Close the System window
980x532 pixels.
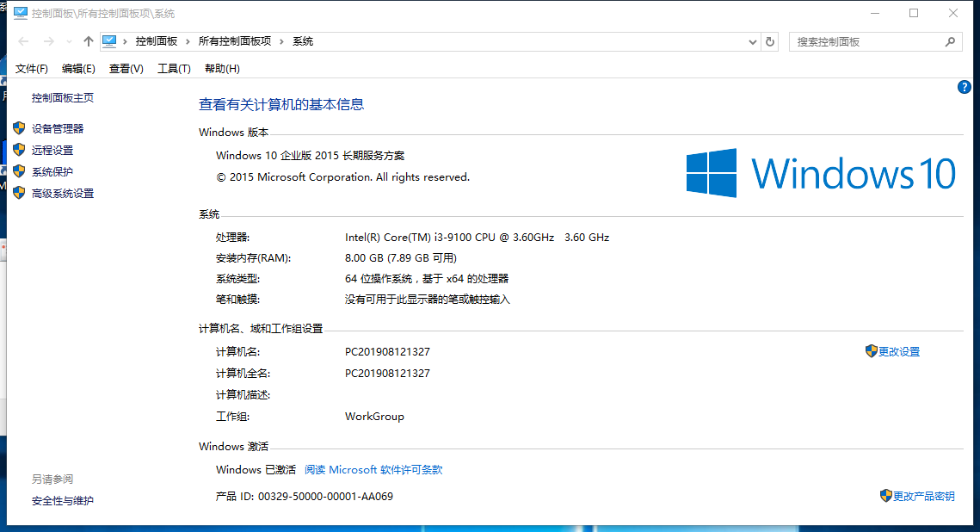953,13
